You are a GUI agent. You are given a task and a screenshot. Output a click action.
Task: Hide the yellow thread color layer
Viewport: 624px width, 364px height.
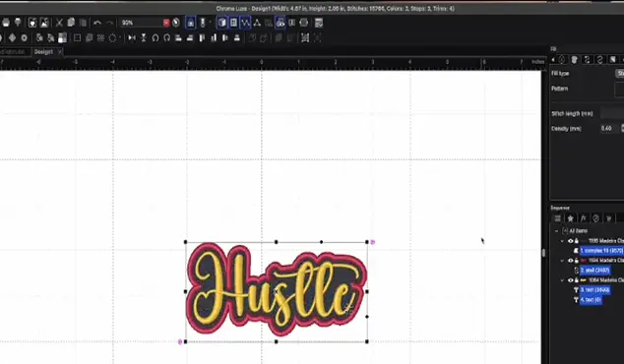pyautogui.click(x=570, y=280)
